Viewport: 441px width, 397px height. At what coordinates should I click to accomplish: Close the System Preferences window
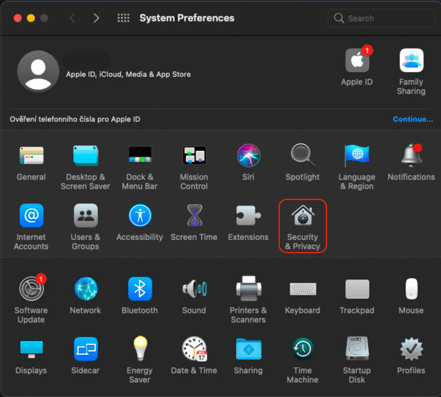(x=18, y=18)
